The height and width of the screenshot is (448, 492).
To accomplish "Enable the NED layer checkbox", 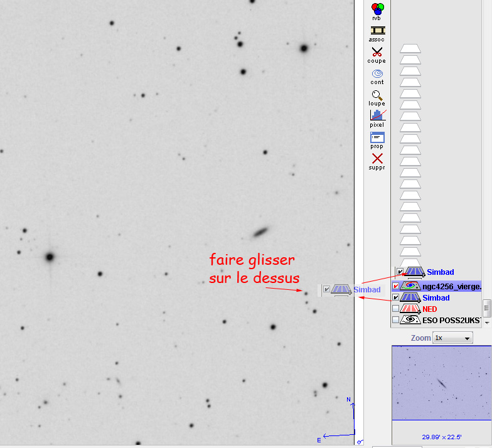I will 395,309.
